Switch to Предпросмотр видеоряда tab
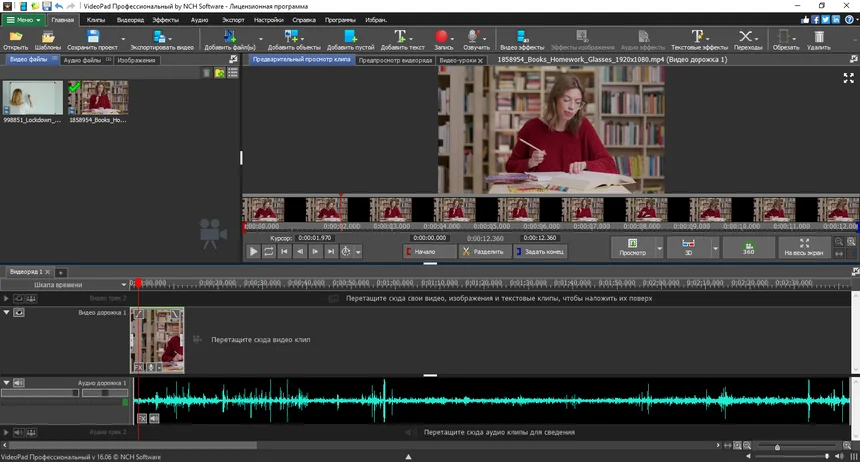This screenshot has width=860, height=462. 395,60
